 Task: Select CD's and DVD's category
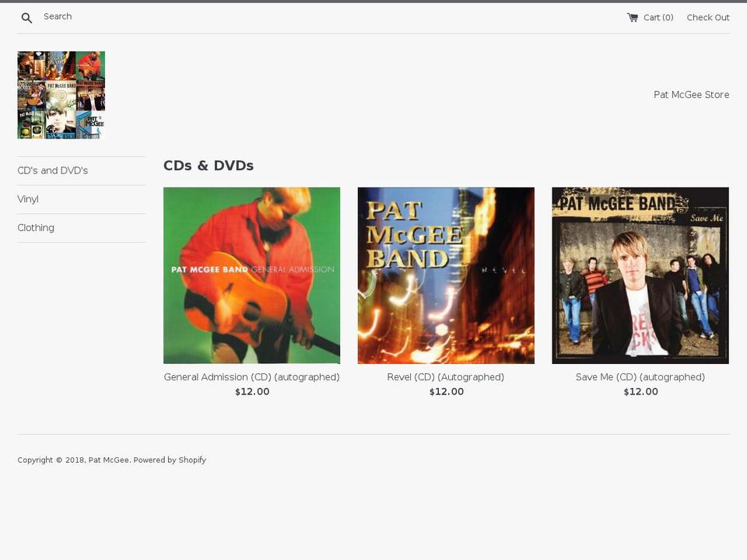(53, 170)
